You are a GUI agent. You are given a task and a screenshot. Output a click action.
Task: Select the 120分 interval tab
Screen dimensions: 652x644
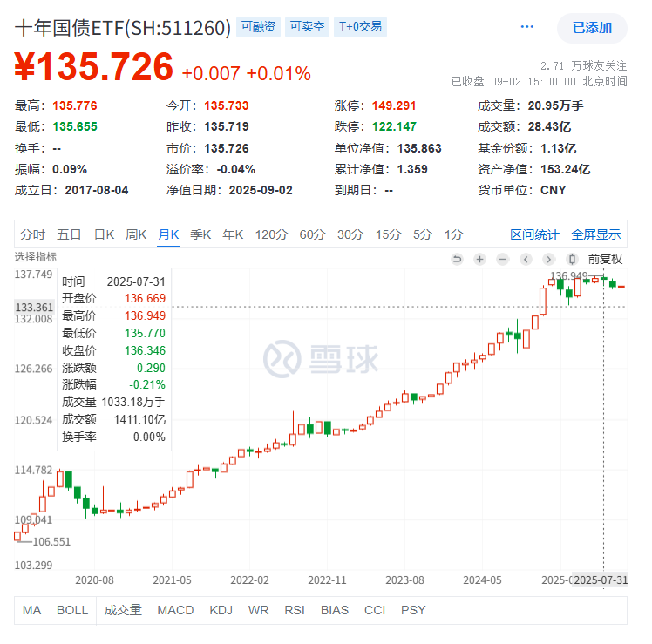click(x=272, y=234)
